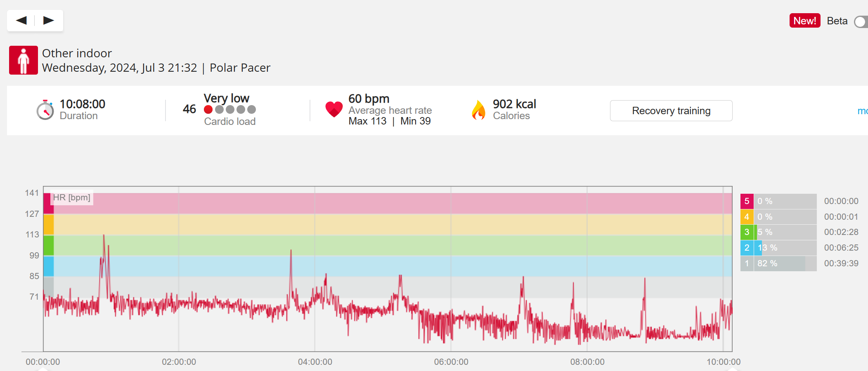
Task: Select heart rate zone 4 label
Action: (747, 217)
